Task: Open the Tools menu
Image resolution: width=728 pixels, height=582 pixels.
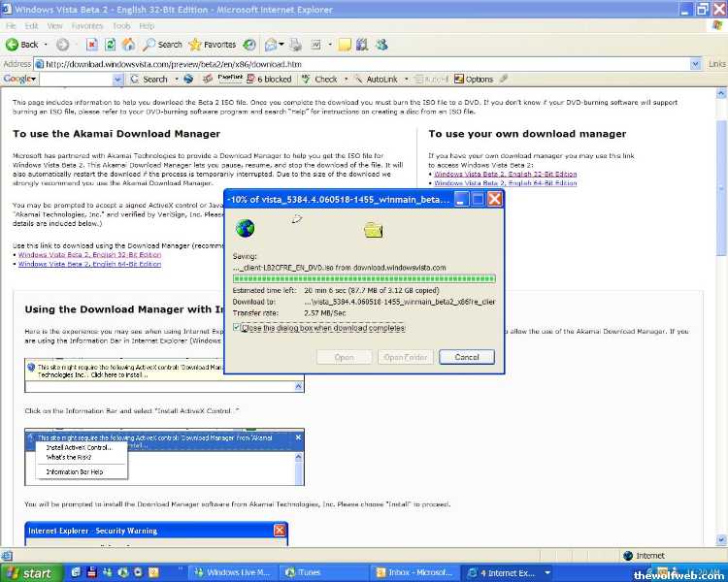Action: [x=120, y=26]
